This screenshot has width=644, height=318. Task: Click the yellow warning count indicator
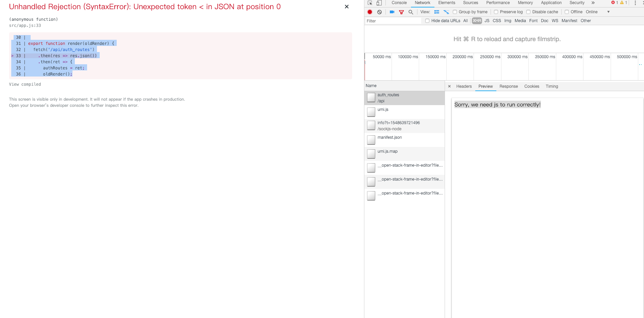pyautogui.click(x=624, y=3)
